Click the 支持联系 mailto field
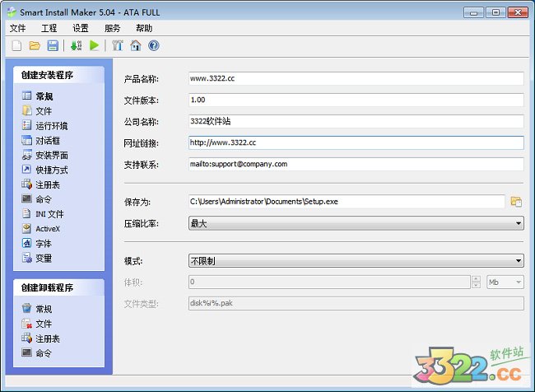The width and height of the screenshot is (535, 392). 356,164
